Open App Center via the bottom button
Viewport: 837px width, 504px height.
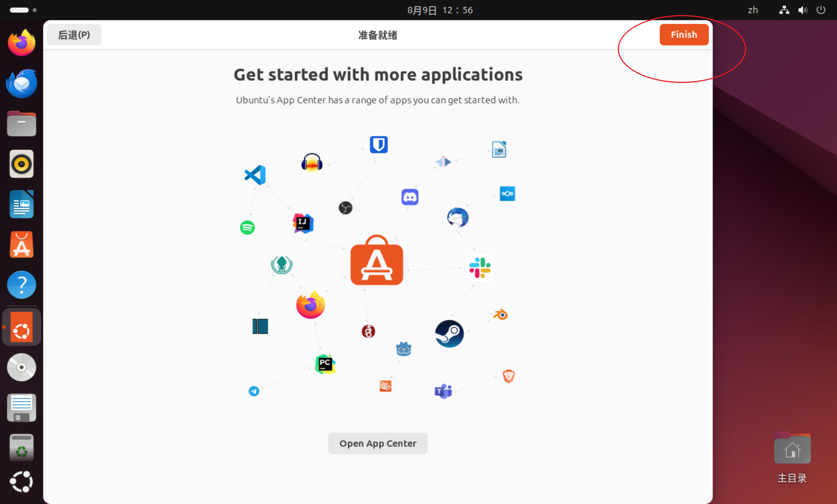(378, 443)
